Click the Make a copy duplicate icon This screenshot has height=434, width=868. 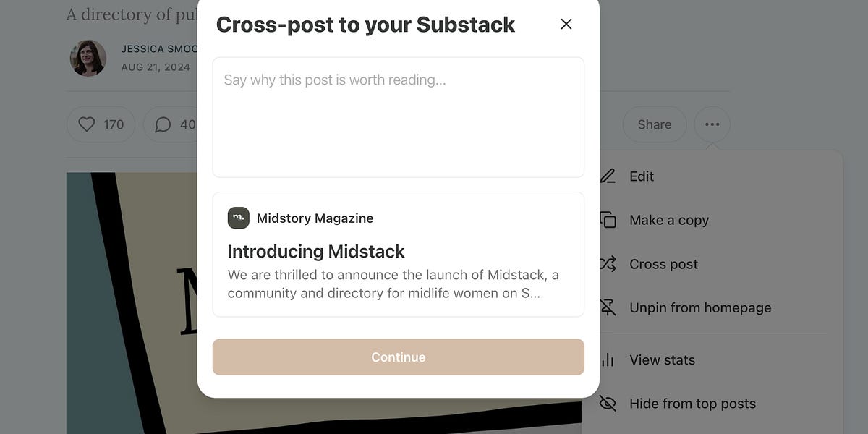[608, 220]
